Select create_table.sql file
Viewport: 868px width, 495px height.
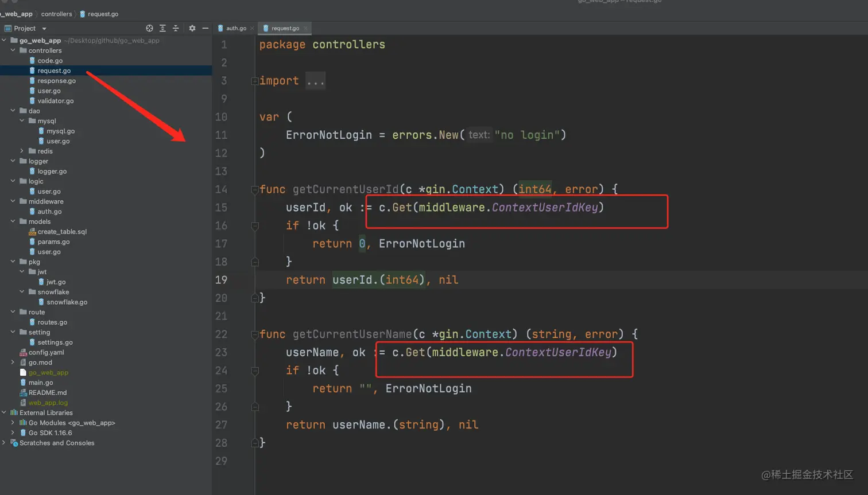[62, 232]
